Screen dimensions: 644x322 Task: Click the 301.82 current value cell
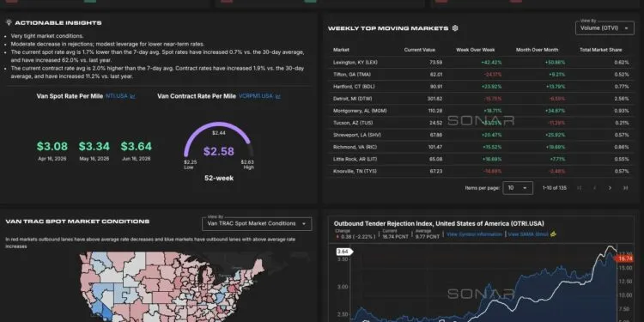[434, 99]
